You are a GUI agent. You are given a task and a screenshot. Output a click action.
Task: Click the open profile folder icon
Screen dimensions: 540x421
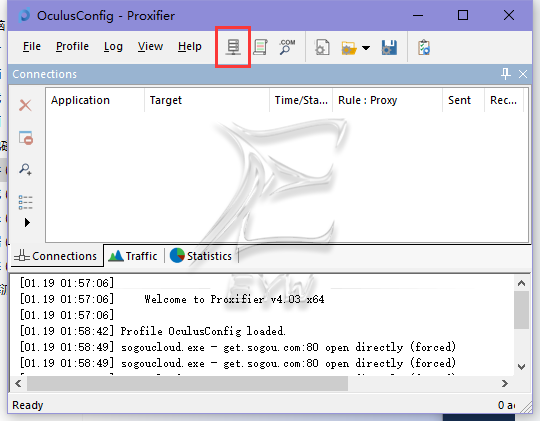coord(349,48)
